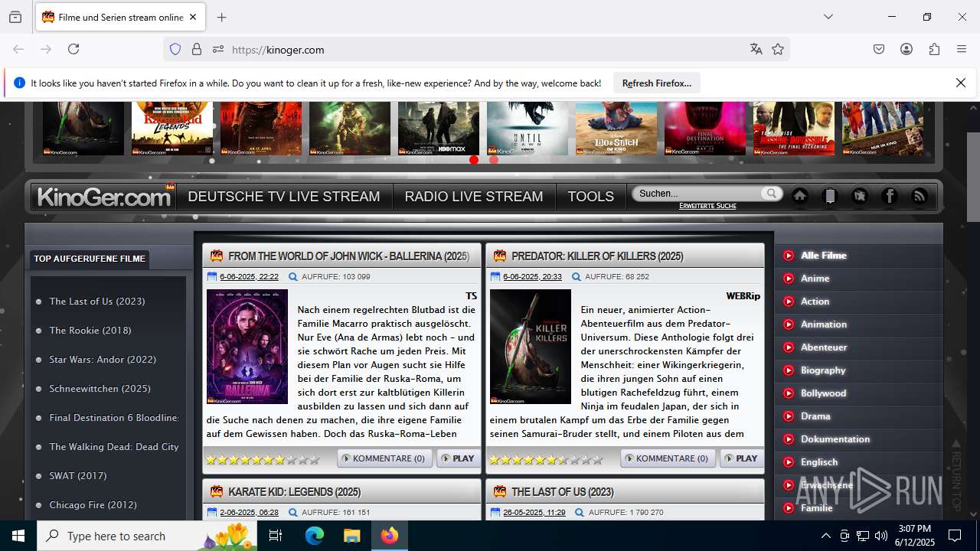The height and width of the screenshot is (551, 980).
Task: Open Predator: Killer of Killers title
Action: point(597,256)
